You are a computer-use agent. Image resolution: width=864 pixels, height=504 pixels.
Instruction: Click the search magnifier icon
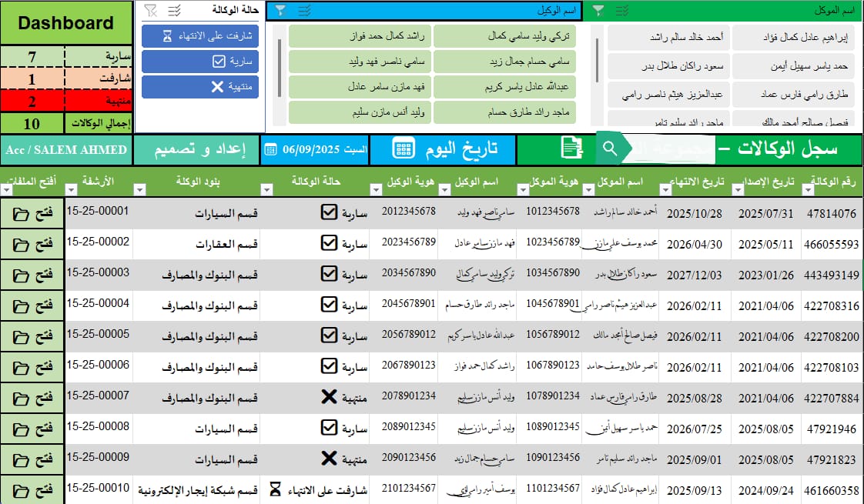click(x=609, y=149)
